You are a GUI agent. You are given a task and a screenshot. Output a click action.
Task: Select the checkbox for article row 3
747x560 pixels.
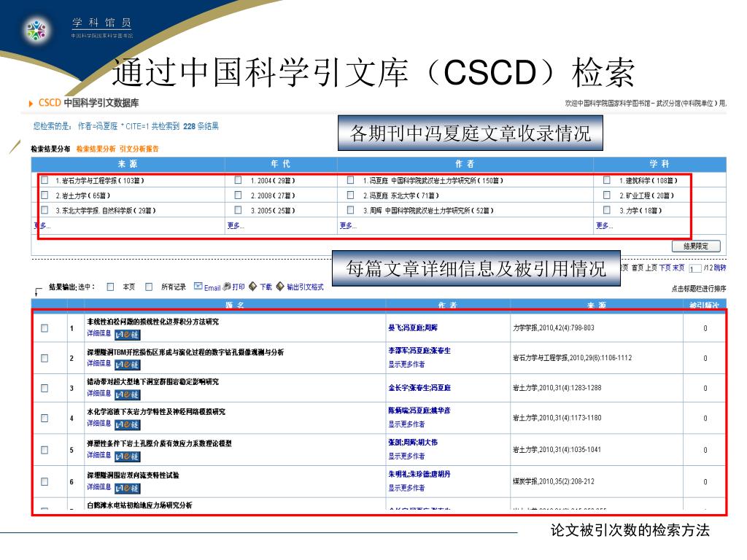point(44,388)
